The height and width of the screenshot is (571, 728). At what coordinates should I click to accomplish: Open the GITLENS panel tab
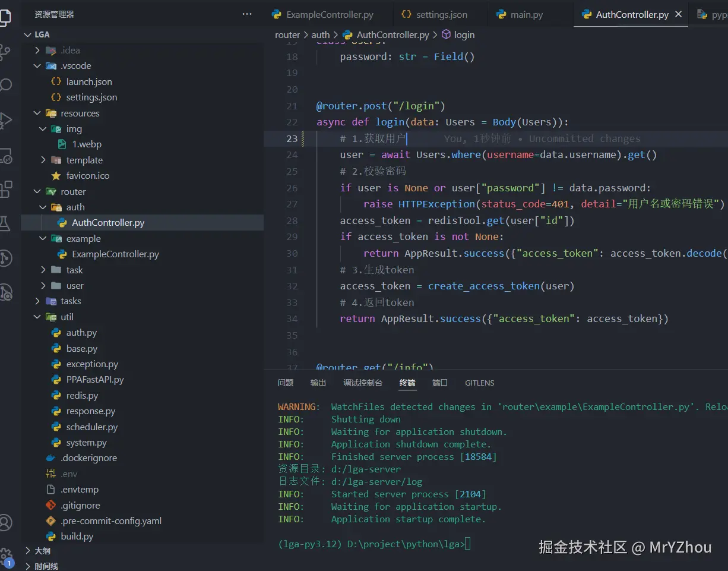coord(480,383)
